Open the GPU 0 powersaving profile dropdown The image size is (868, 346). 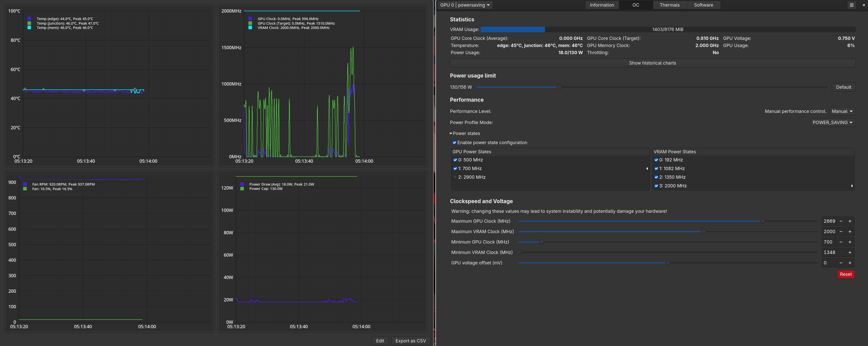(465, 5)
